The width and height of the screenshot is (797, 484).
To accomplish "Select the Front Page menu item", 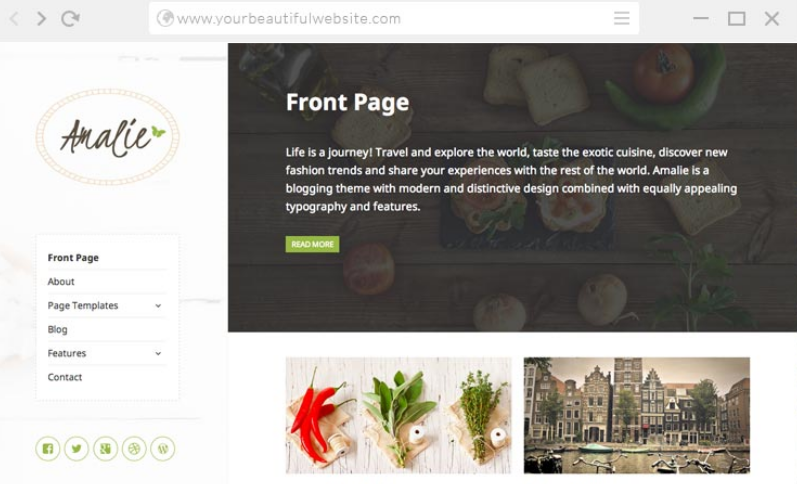I will 73,258.
